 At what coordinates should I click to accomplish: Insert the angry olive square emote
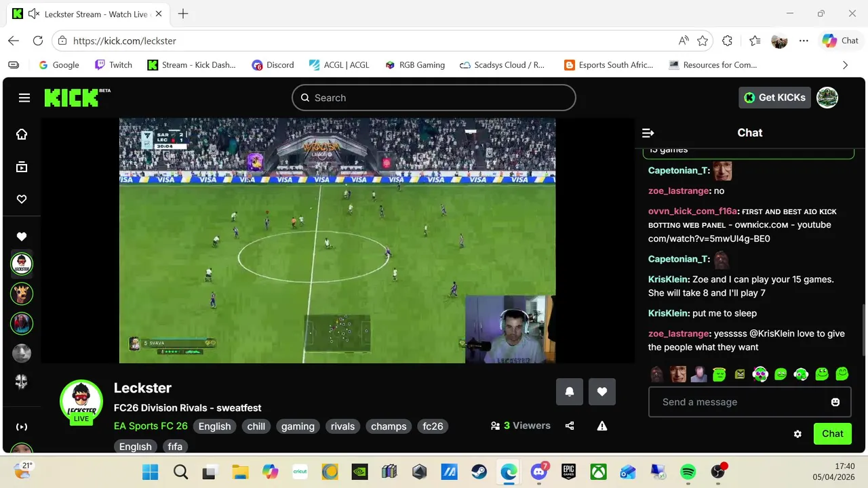740,373
